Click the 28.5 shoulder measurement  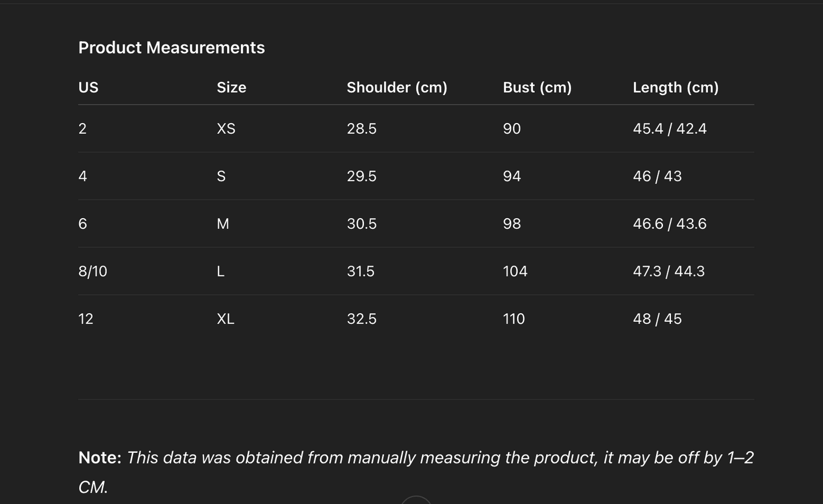362,129
